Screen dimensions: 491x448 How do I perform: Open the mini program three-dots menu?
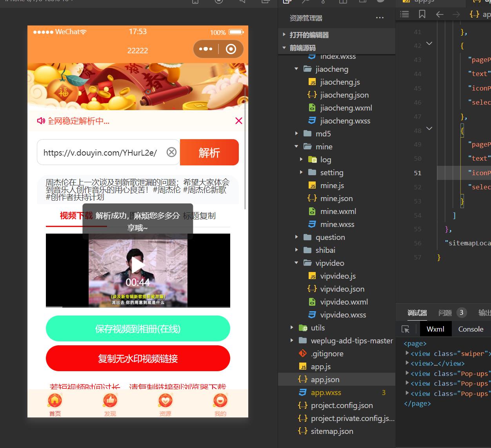(x=205, y=49)
